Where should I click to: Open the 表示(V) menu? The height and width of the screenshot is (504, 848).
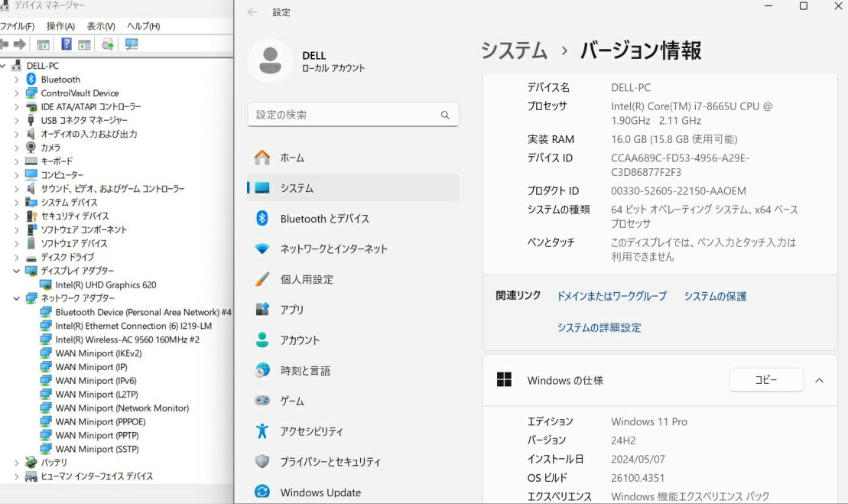[101, 26]
